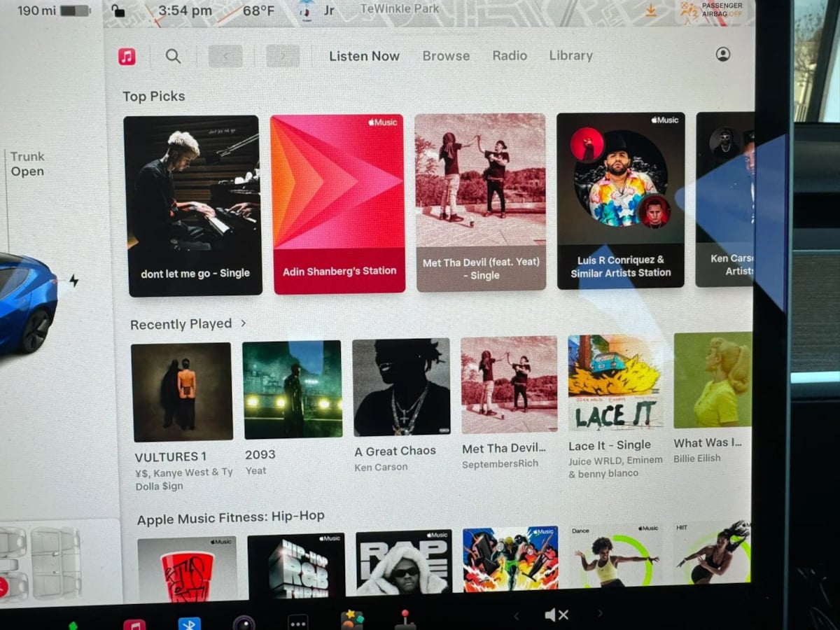This screenshot has height=630, width=840.
Task: Open the Library tab
Action: coord(570,55)
